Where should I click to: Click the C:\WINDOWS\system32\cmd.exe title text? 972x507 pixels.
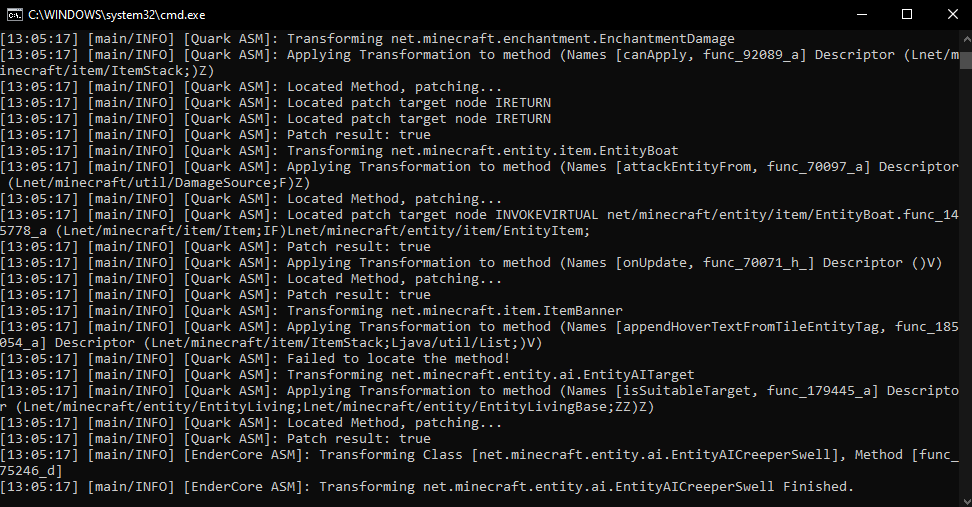tap(117, 15)
